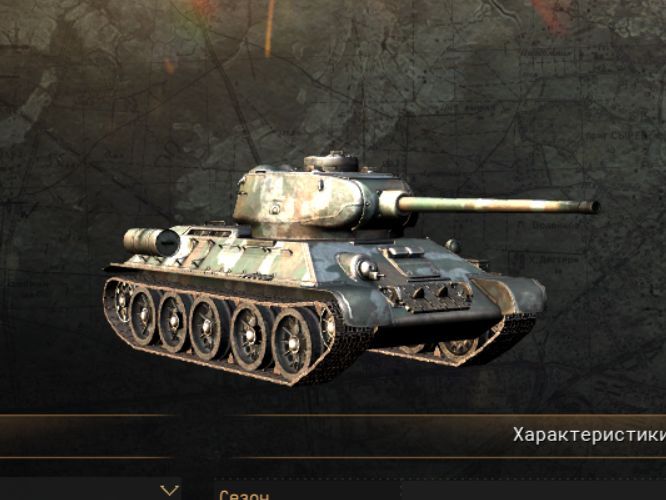Select the hull machine gun ball mount
Screen dimensions: 666x500
[366, 268]
